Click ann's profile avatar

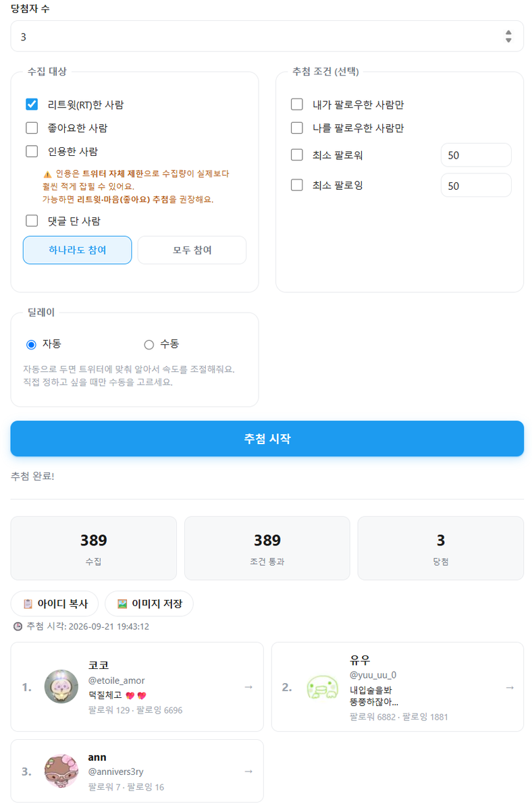pos(61,771)
